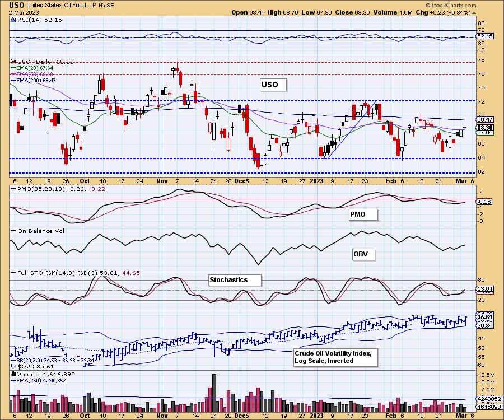Click the 52.15 RSI value tag
Image resolution: width=504 pixels, height=420 pixels.
(485, 36)
